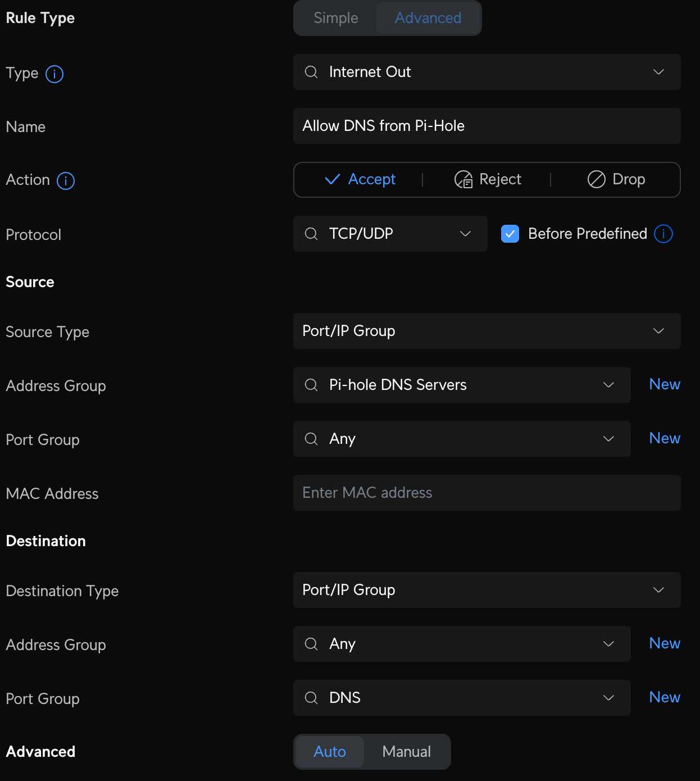
Task: Click the search icon in Protocol field
Action: [x=311, y=234]
